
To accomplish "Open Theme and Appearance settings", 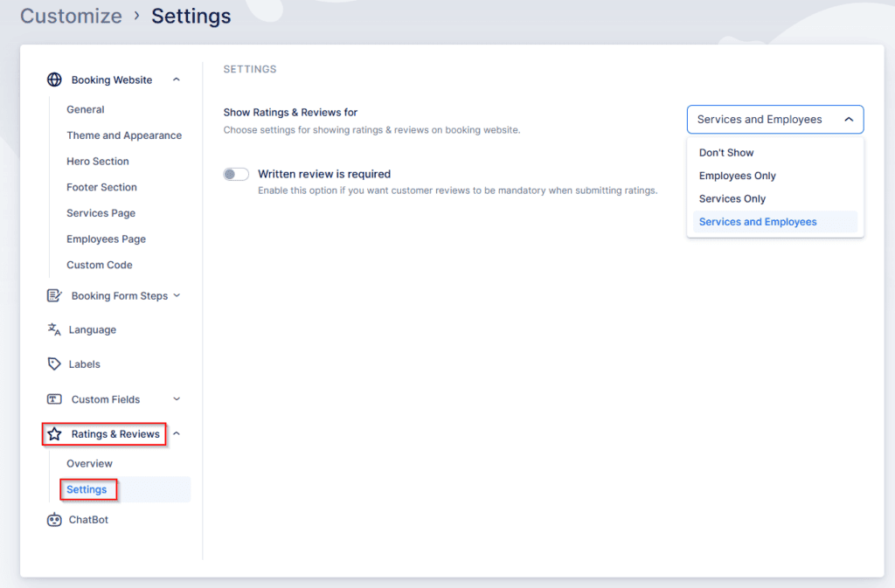I will (x=124, y=135).
